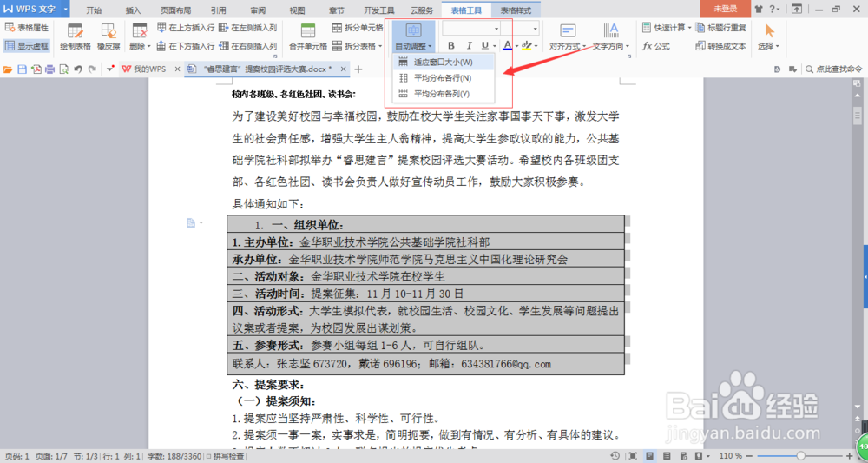Image resolution: width=868 pixels, height=463 pixels.
Task: Open Alignment (对齐方式) dropdown
Action: (569, 36)
